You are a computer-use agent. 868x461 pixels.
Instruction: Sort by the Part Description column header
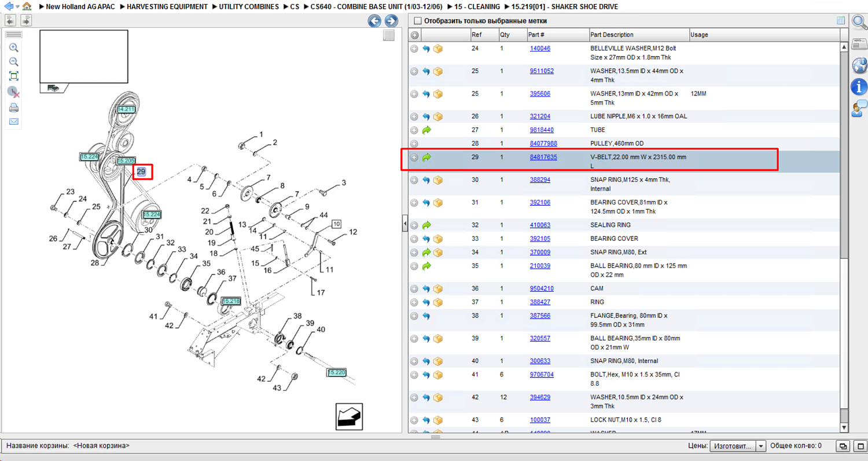(x=638, y=35)
